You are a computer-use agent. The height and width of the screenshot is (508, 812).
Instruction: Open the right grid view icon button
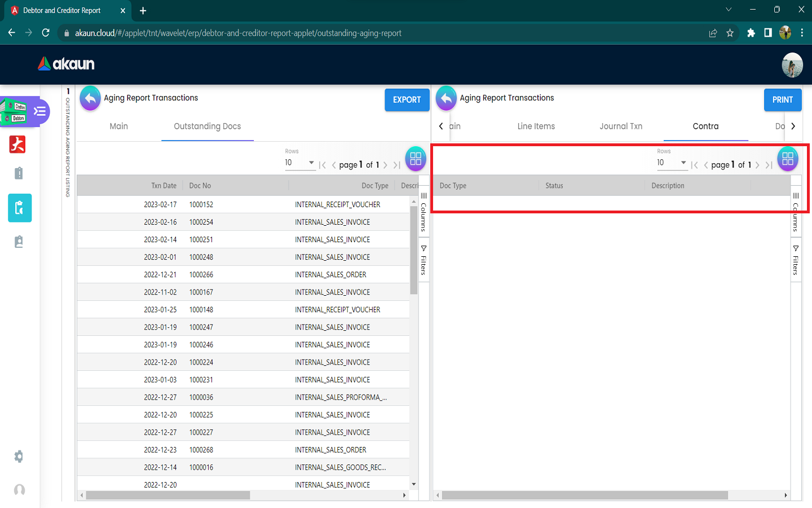click(x=788, y=159)
